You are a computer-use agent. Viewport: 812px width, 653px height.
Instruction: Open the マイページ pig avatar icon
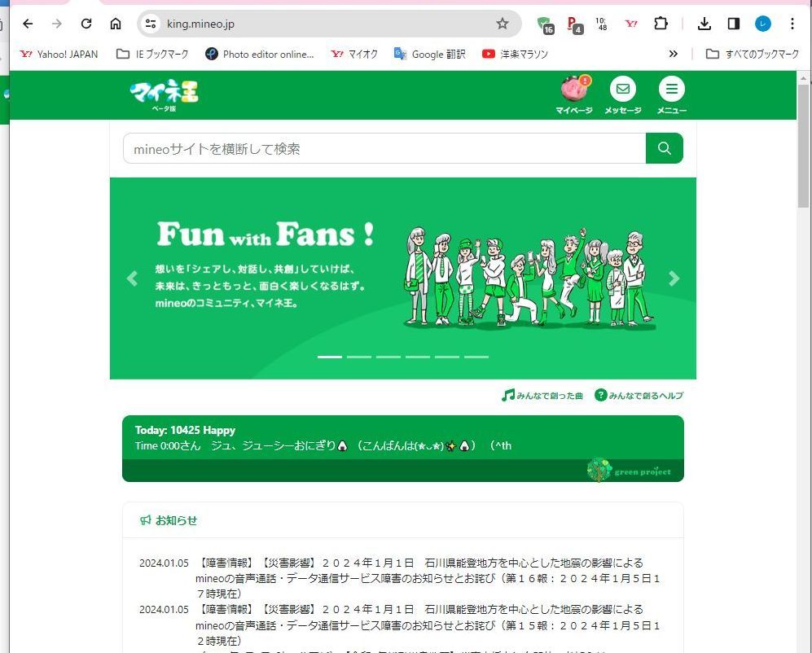click(x=574, y=90)
